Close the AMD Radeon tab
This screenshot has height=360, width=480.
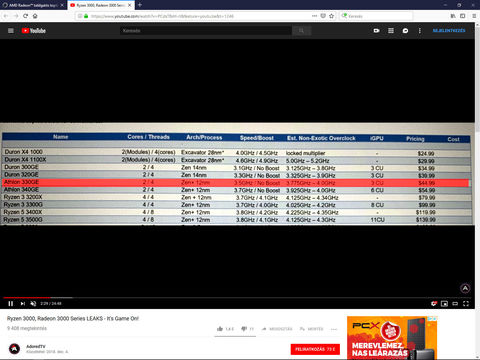62,5
